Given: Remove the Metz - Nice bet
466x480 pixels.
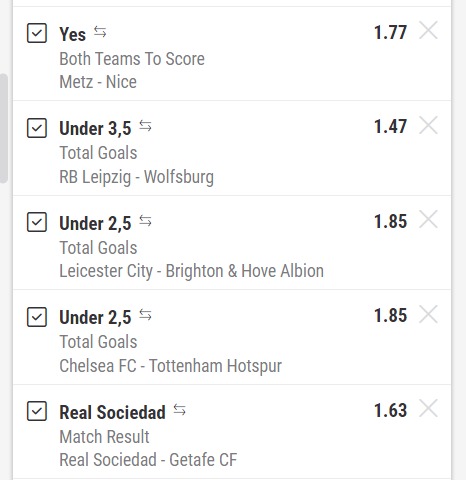Looking at the screenshot, I should tap(428, 30).
